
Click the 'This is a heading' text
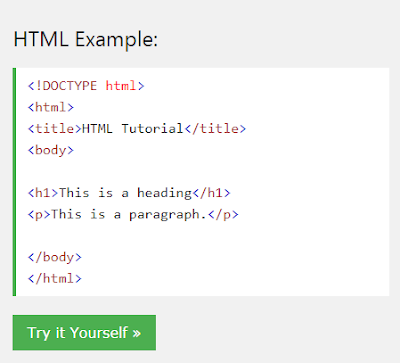[125, 193]
